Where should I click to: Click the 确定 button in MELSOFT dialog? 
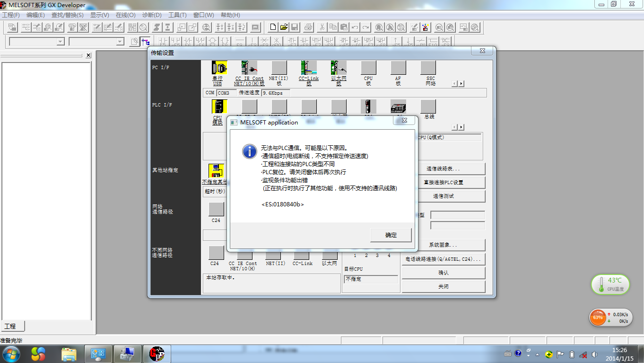pos(391,235)
